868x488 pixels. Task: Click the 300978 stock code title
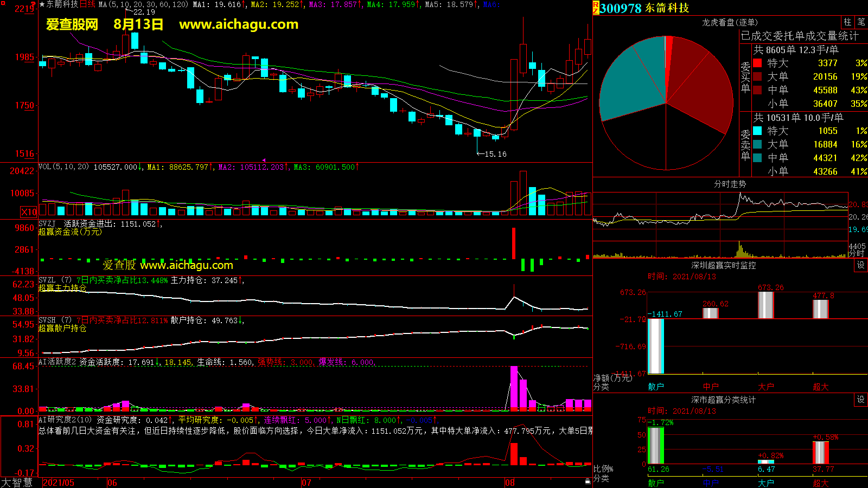point(621,8)
